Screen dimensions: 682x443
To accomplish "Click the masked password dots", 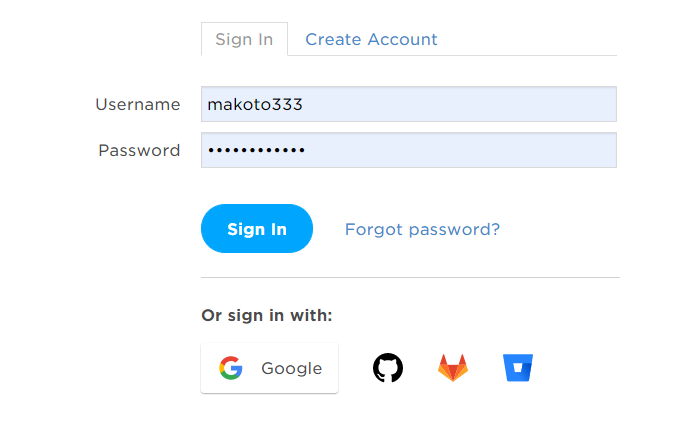I will (256, 150).
